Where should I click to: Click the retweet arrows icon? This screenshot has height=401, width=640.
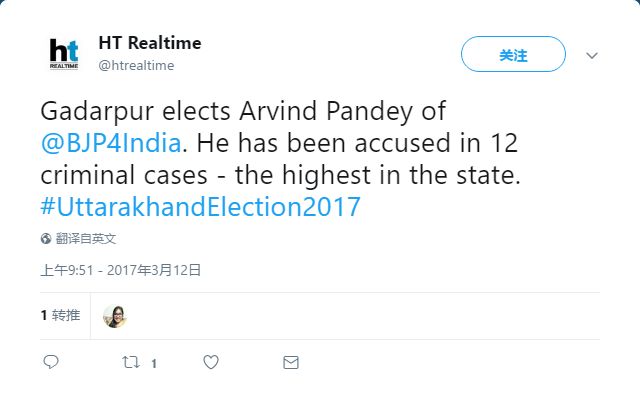pyautogui.click(x=130, y=362)
